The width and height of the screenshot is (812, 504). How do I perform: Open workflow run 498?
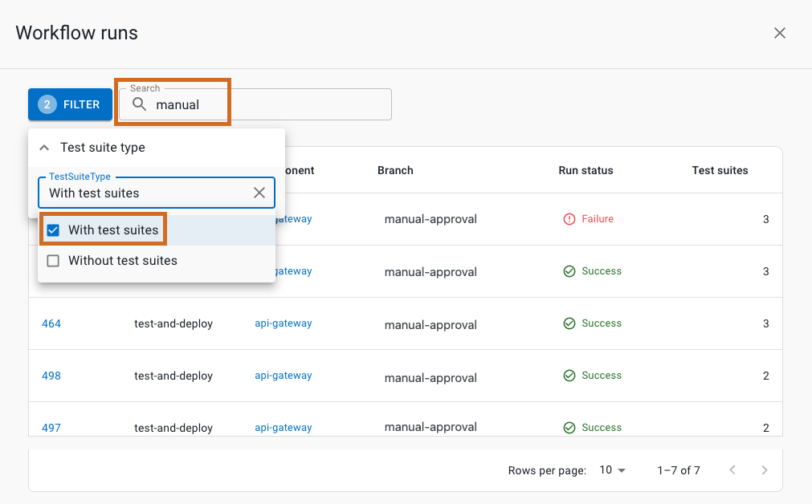(51, 376)
